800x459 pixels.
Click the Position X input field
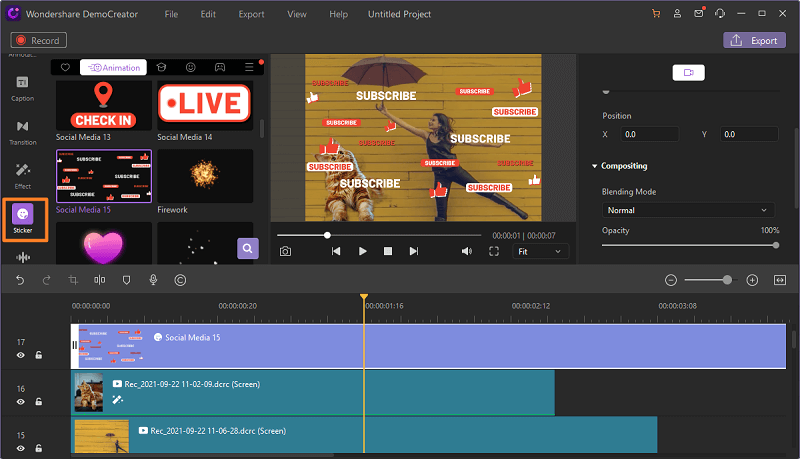tap(649, 134)
